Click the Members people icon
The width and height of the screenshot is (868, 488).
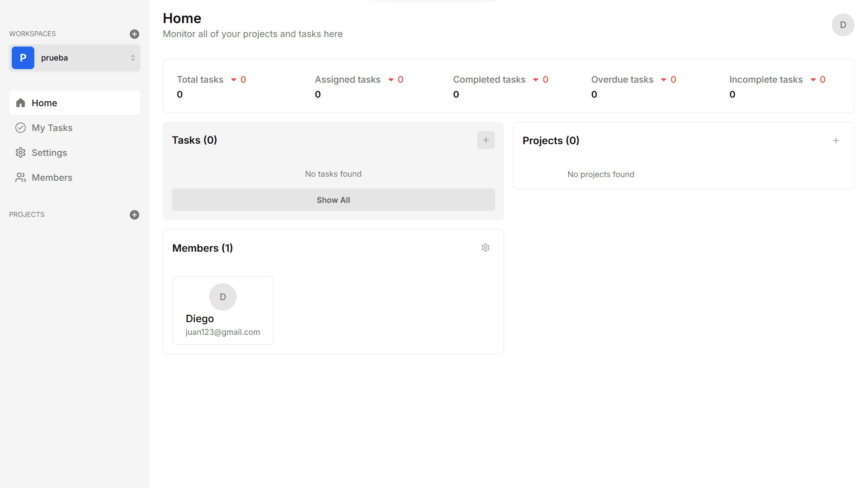click(20, 178)
